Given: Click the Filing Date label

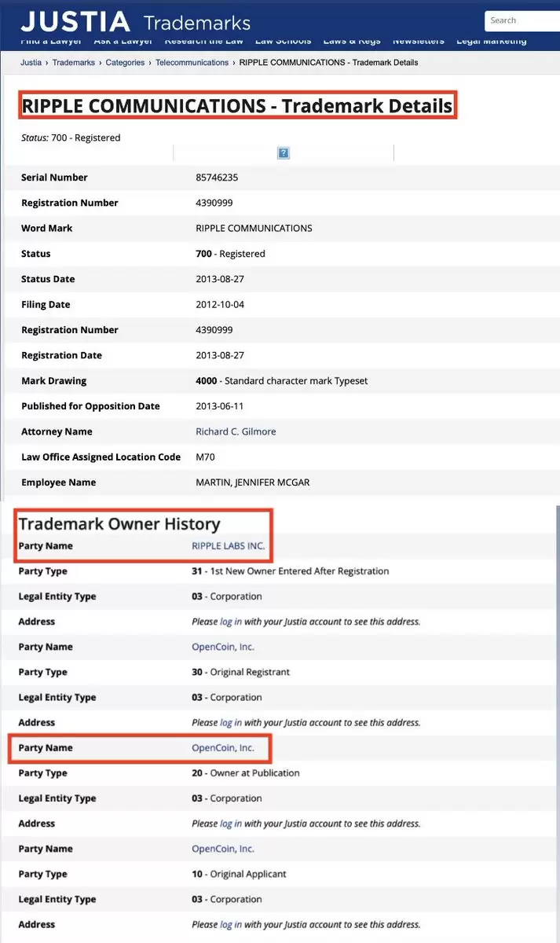Looking at the screenshot, I should [46, 304].
